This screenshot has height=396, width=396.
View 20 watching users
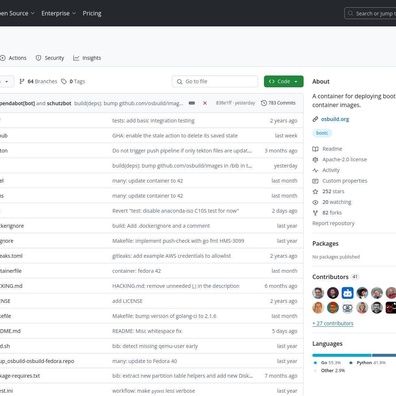[x=337, y=202]
